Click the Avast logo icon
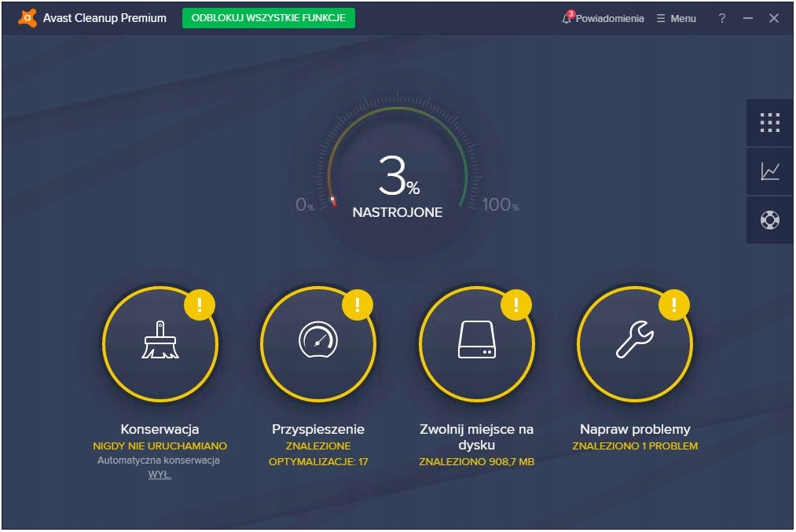This screenshot has width=796, height=532. point(28,18)
